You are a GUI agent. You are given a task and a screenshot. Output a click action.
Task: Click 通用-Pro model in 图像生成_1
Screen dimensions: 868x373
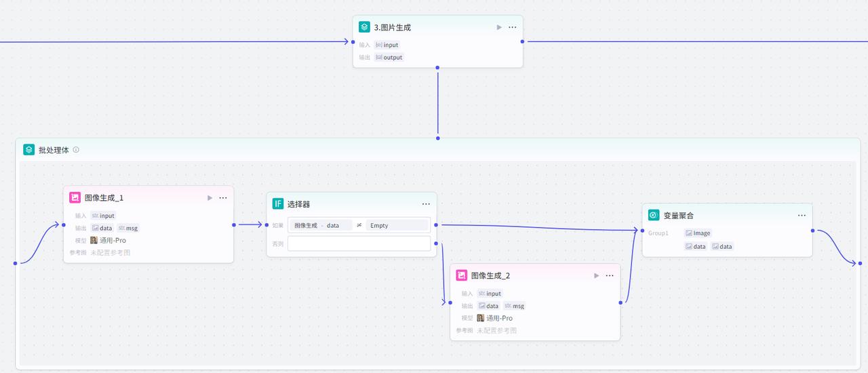[x=108, y=240]
